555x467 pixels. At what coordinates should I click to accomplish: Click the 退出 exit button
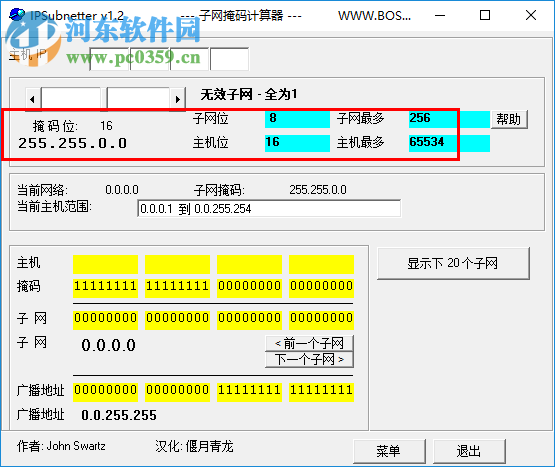coord(469,451)
